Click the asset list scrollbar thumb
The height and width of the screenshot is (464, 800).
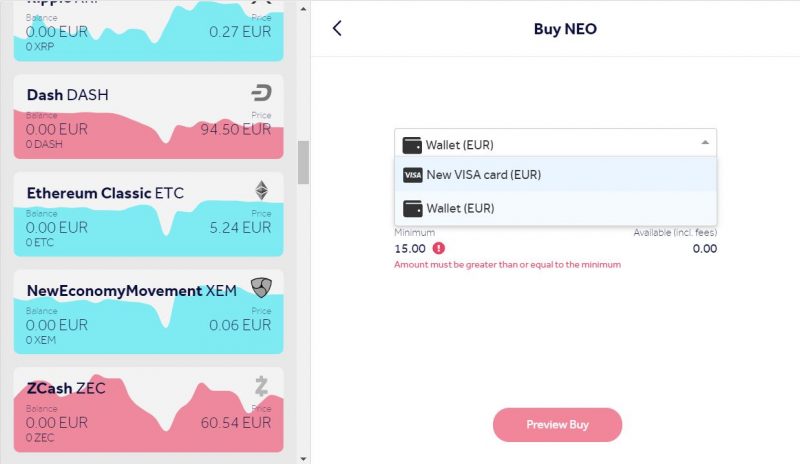(x=304, y=162)
